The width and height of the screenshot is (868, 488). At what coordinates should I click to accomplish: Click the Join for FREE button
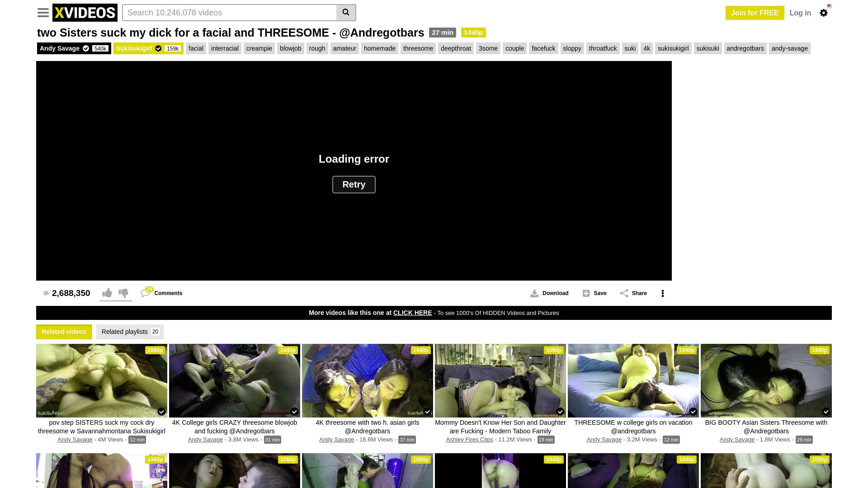(x=755, y=13)
